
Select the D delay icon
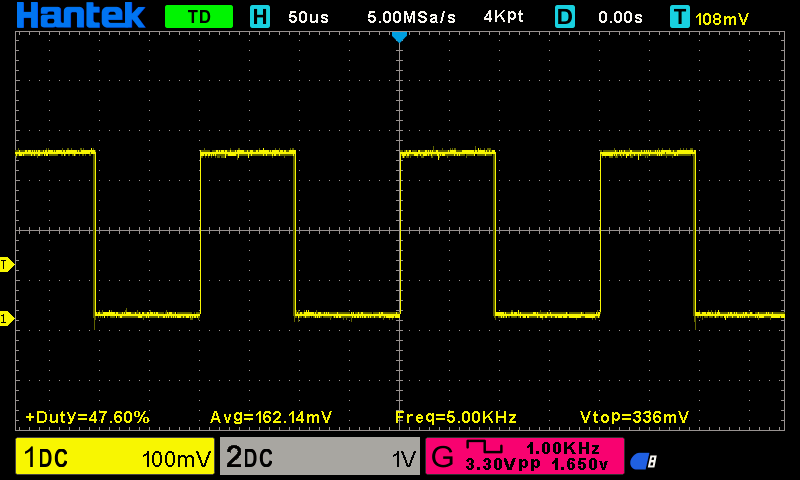(566, 17)
